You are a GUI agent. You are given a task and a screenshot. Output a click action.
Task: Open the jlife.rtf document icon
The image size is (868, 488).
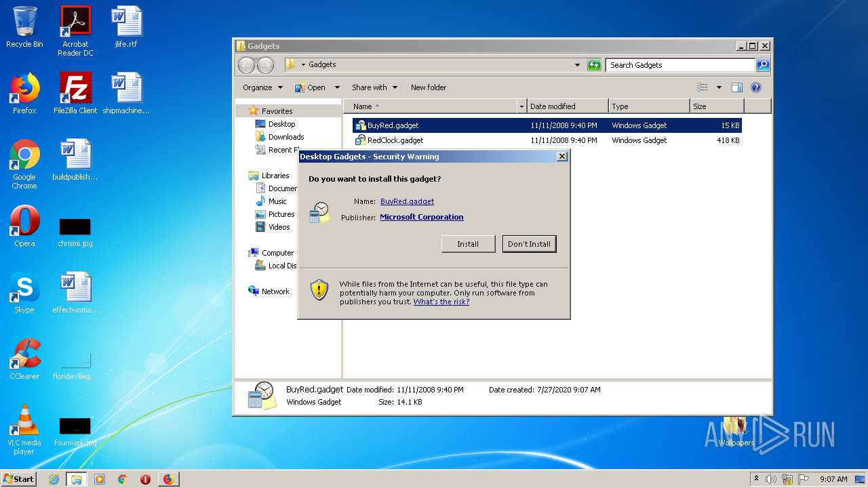coord(126,27)
